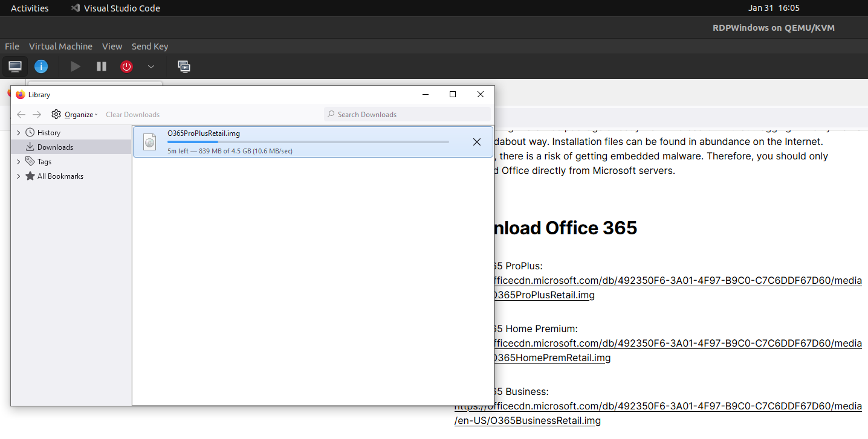Click the 'Download Office 365' heading in browser
868x439 pixels.
point(566,228)
